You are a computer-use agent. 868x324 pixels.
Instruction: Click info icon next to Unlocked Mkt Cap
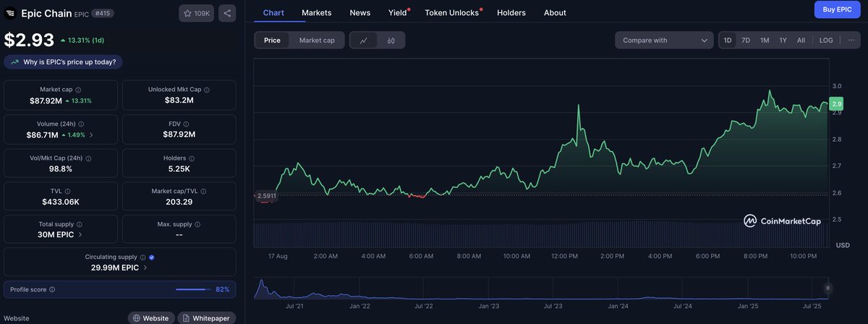tap(208, 90)
